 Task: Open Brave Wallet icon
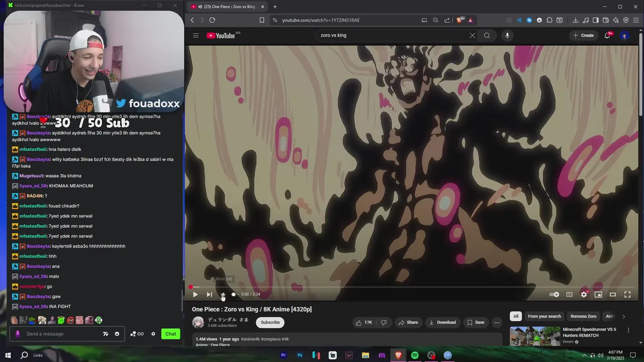[606, 20]
